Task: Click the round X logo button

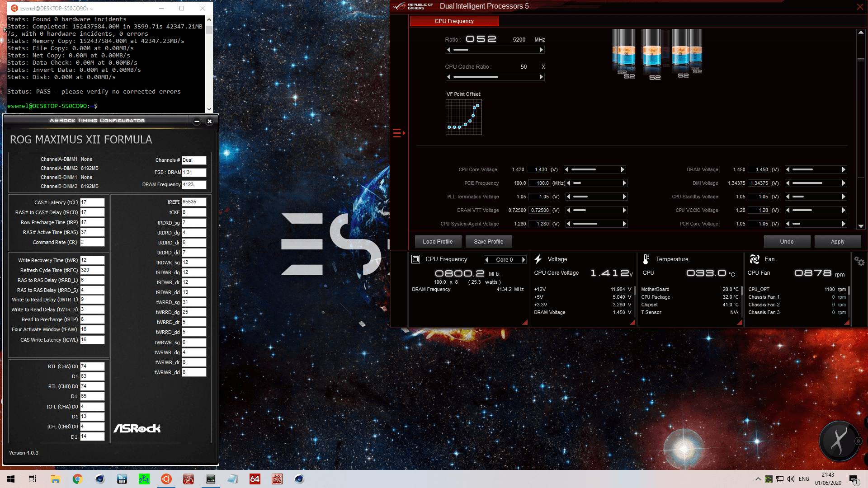Action: click(x=839, y=441)
